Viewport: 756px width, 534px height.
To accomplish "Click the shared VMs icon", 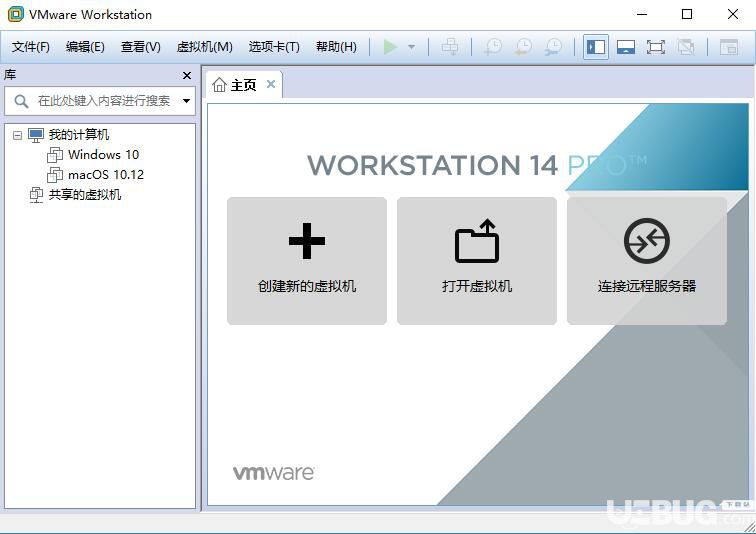I will (36, 195).
